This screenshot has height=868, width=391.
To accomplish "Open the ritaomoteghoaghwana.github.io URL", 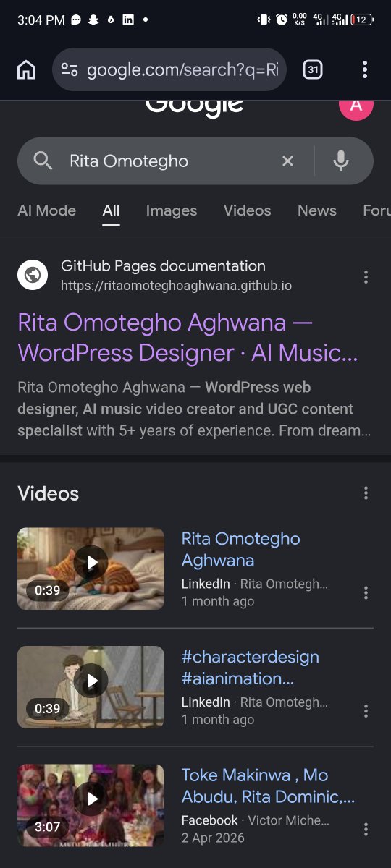I will click(177, 286).
